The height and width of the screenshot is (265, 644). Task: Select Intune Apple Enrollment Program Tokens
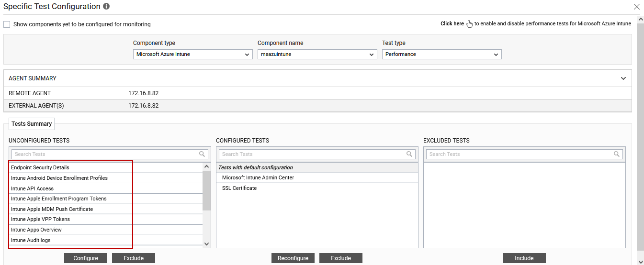(106, 199)
